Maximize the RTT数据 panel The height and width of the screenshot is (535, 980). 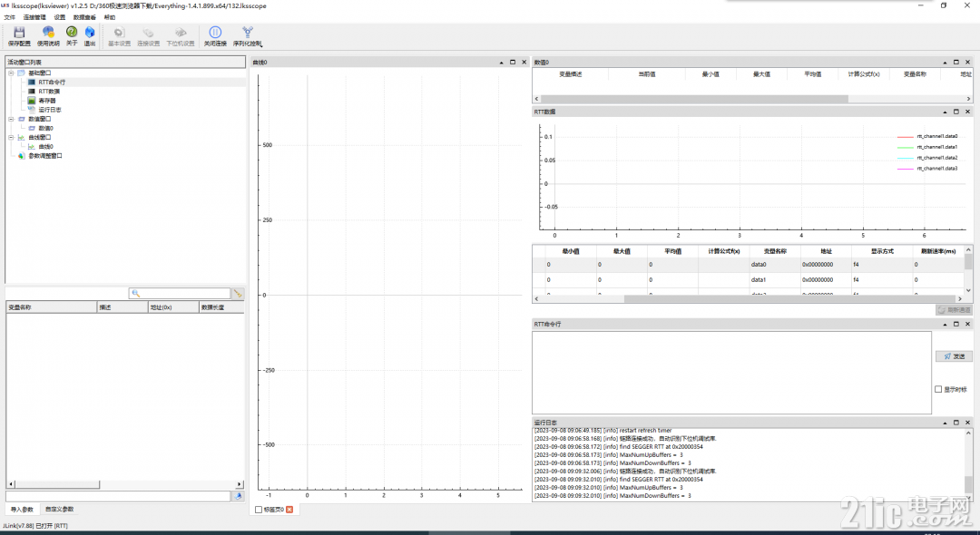(x=956, y=112)
